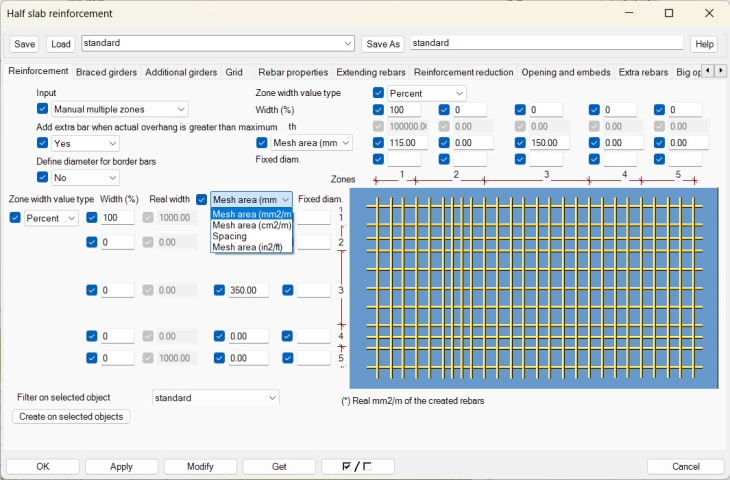
Task: Open the Rebar properties tab
Action: (x=292, y=72)
